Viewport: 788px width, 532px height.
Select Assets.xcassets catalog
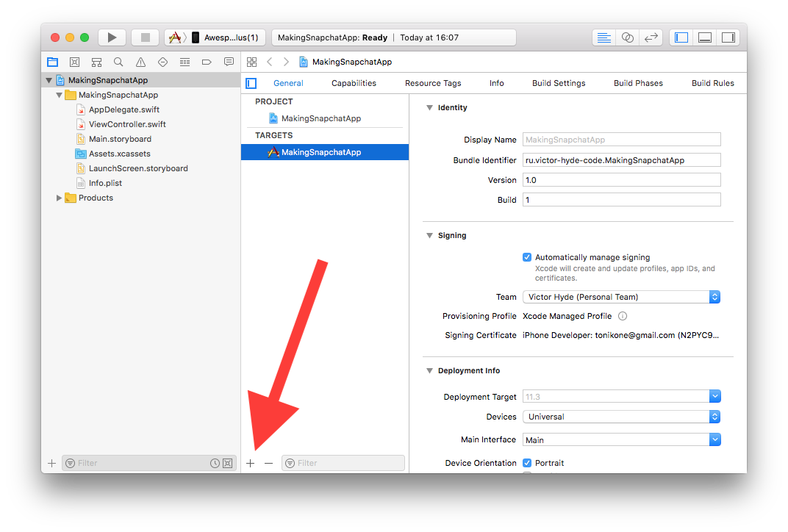(119, 154)
